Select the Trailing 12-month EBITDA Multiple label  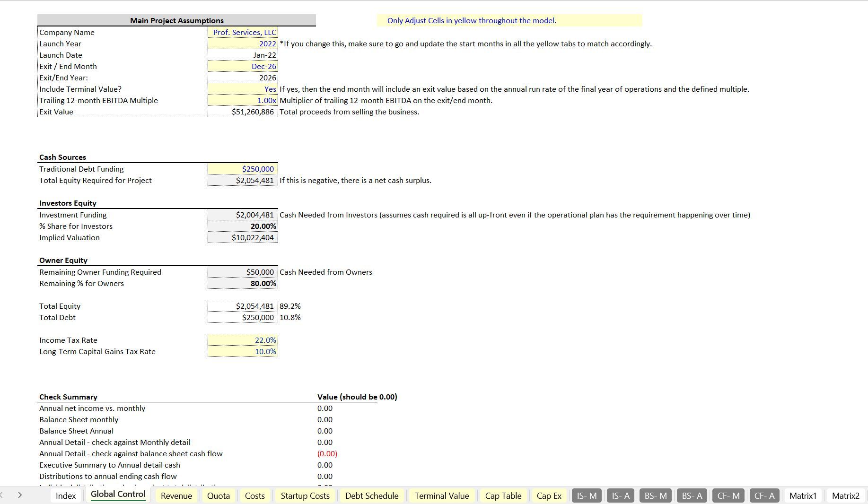(98, 100)
